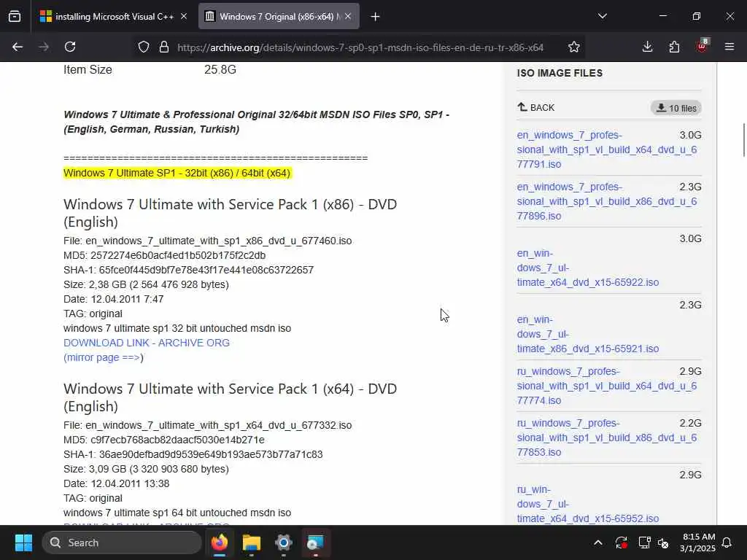Screen dimensions: 747x560
Task: Click the Item Size 25.8G value
Action: (x=220, y=69)
